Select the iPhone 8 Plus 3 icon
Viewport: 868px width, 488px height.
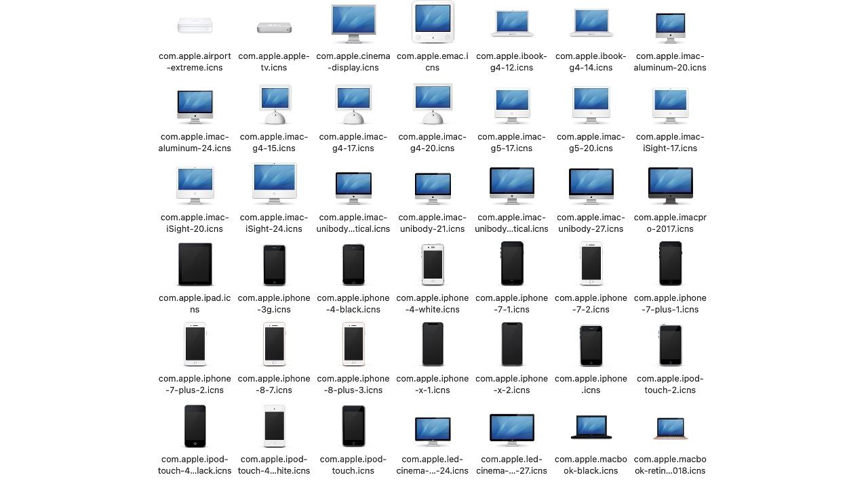(x=353, y=344)
